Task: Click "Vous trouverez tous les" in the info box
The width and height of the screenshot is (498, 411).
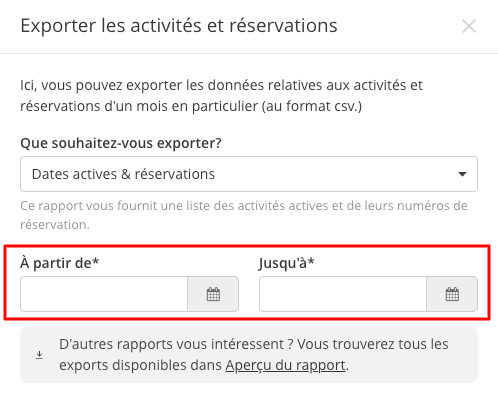Action: point(373,344)
